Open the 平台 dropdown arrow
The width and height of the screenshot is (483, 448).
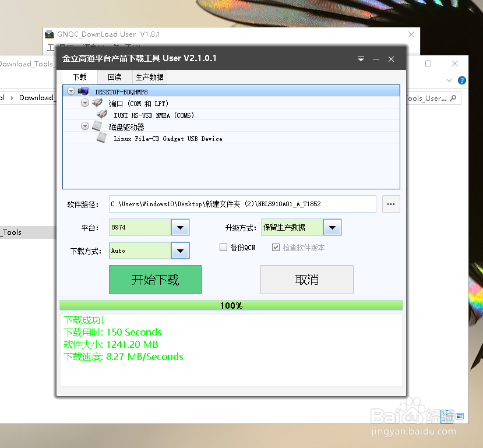(x=180, y=227)
